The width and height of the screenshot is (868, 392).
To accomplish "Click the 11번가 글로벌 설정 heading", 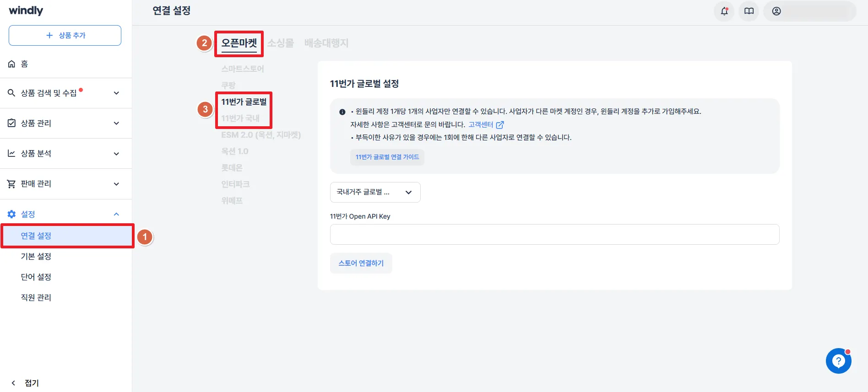I will (364, 84).
